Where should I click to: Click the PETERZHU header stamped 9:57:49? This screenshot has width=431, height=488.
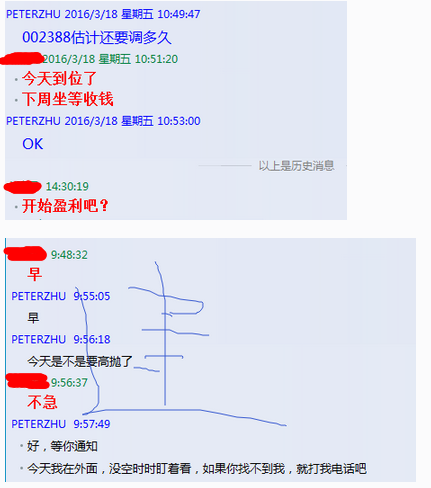(x=61, y=424)
